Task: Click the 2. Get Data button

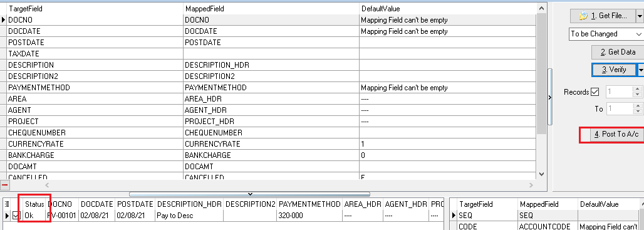Action: 617,52
